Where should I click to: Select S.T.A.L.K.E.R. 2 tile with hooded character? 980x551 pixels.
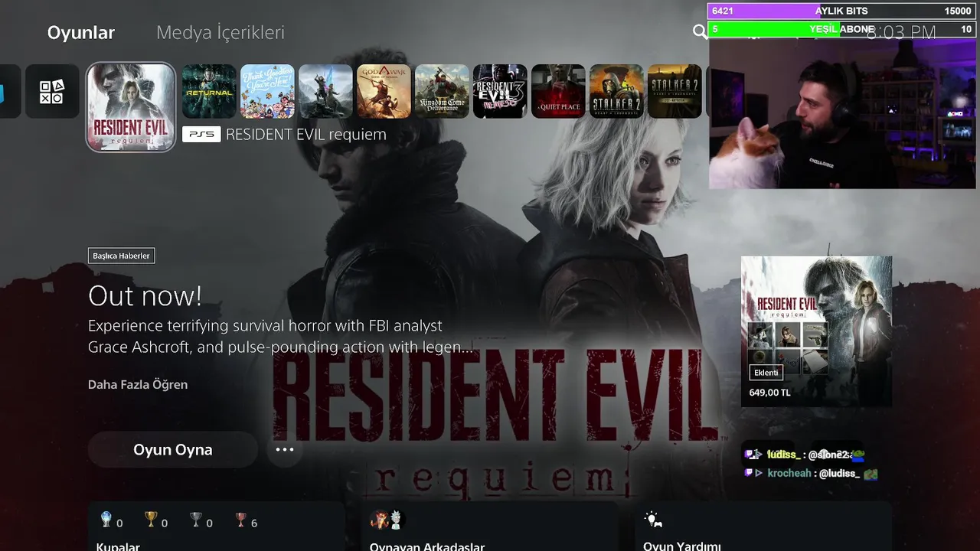(616, 91)
